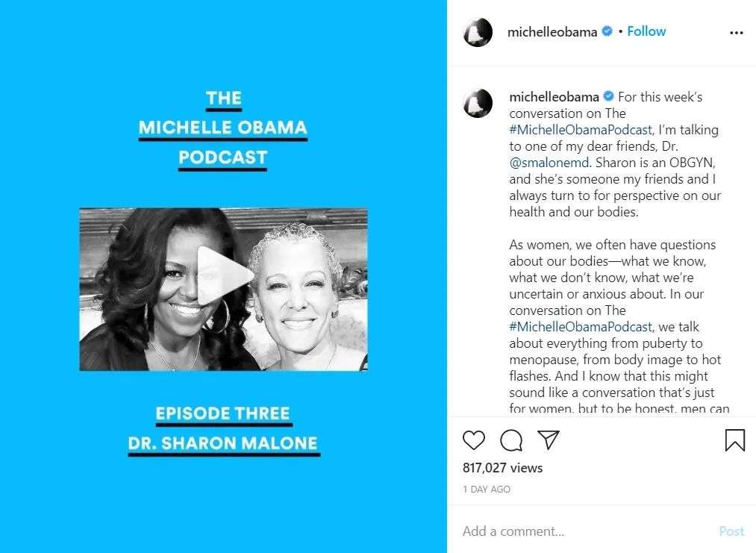
Task: Open the 1 DAY AGO timestamp
Action: coord(487,489)
